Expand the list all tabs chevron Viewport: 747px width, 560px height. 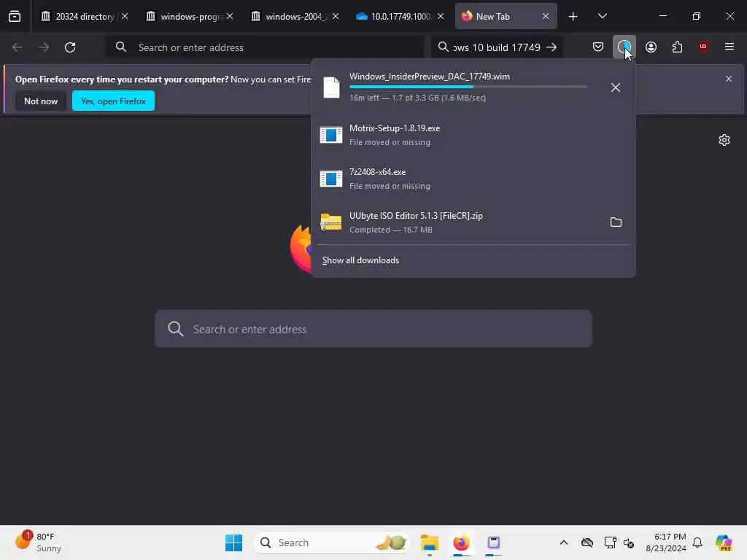602,16
